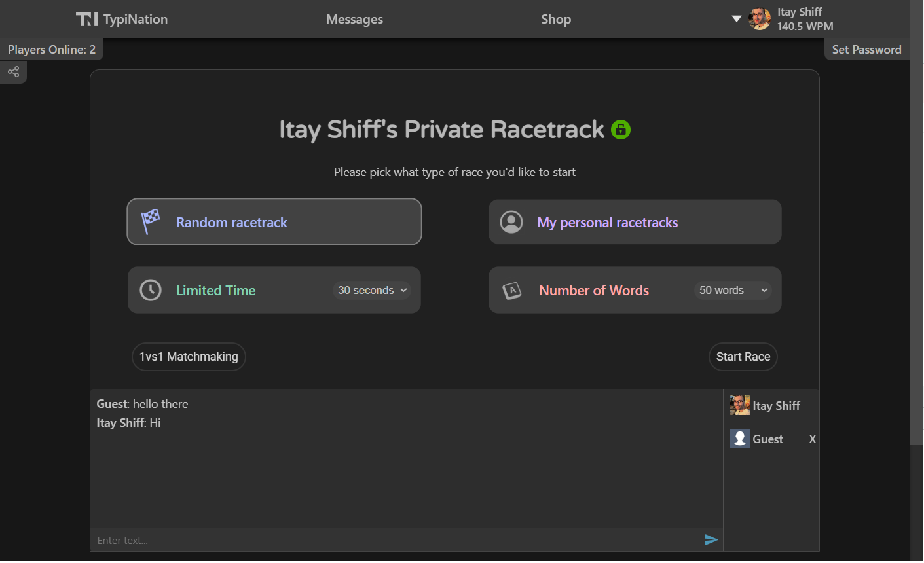Open the share icon under Players Online
Image resolution: width=924 pixels, height=563 pixels.
coord(13,72)
